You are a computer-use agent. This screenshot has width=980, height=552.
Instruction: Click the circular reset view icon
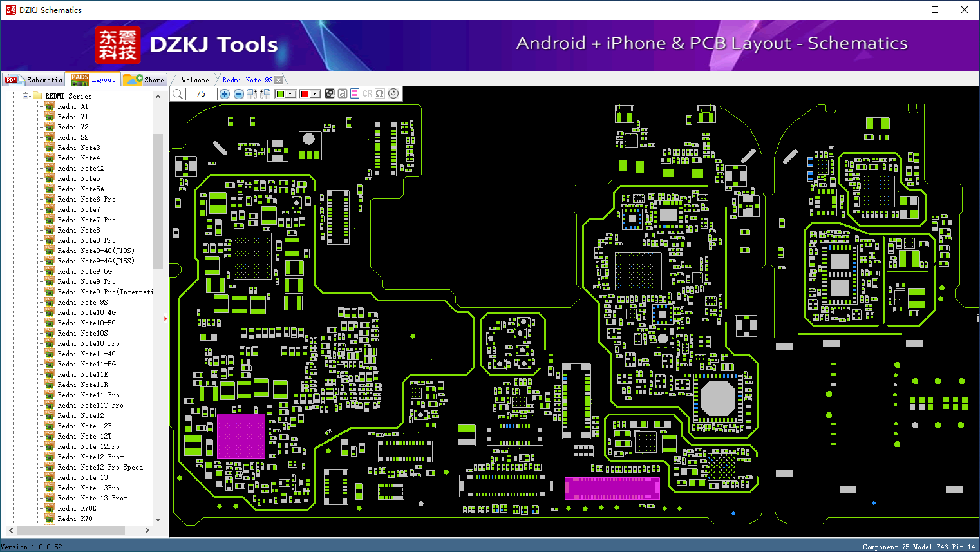pyautogui.click(x=393, y=93)
